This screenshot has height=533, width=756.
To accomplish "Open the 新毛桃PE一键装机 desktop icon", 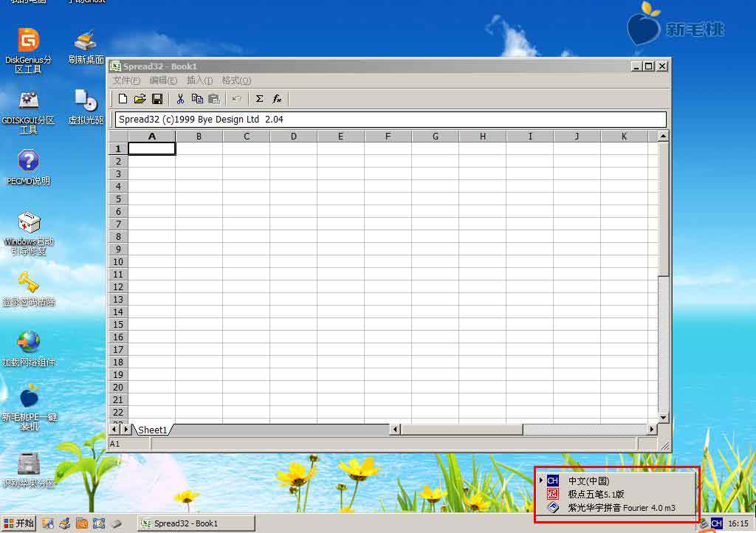I will tap(29, 409).
